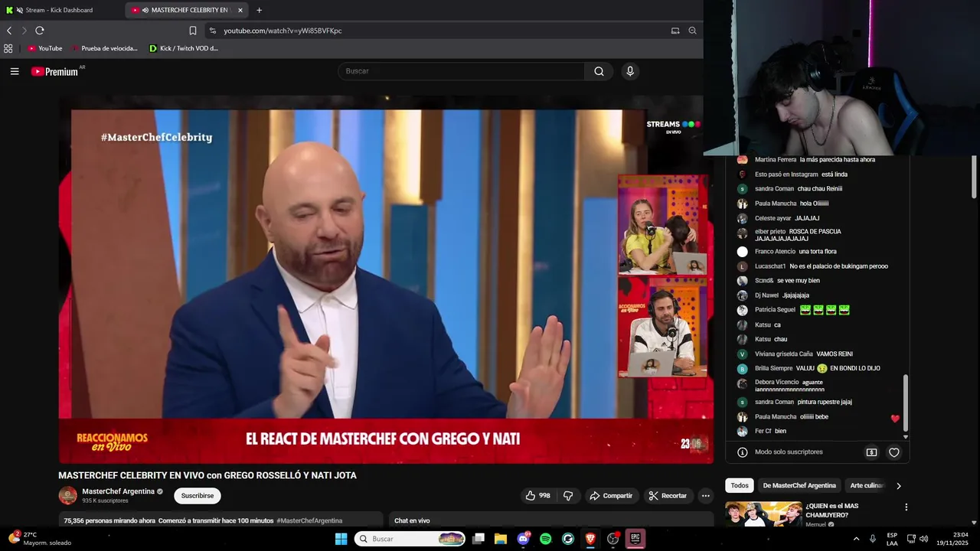Open the YouTube hamburger guide menu
This screenshot has width=980, height=551.
point(15,71)
